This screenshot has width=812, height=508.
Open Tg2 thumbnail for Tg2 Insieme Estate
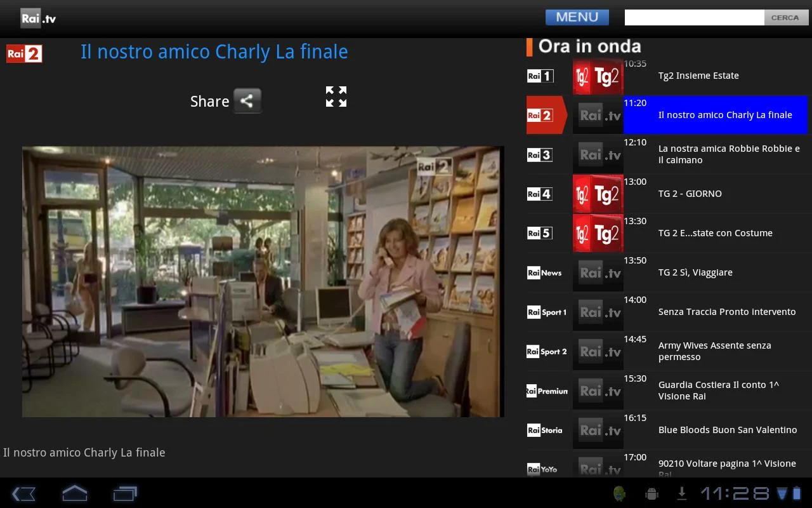click(x=598, y=76)
